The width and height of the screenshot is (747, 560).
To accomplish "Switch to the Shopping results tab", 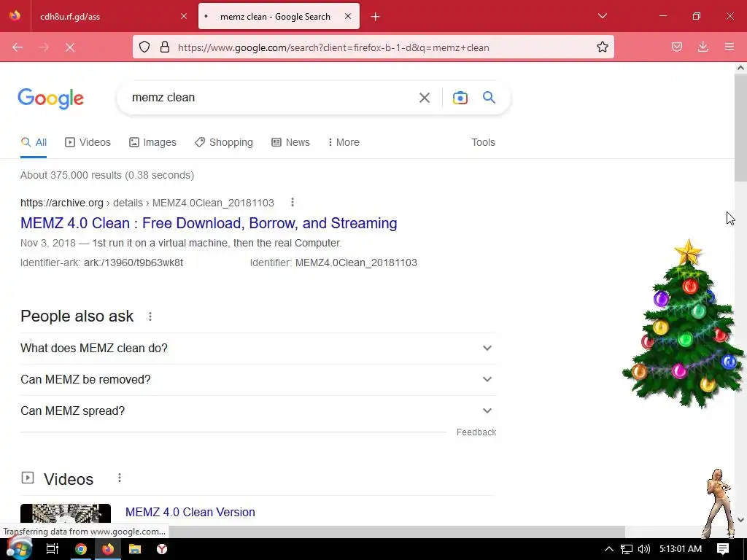I will point(223,142).
